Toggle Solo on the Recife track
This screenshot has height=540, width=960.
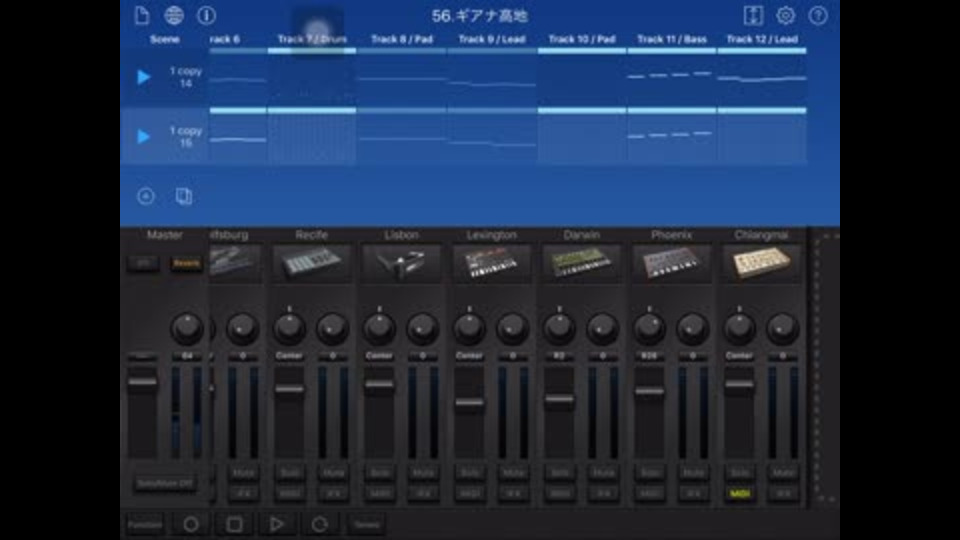coord(289,473)
